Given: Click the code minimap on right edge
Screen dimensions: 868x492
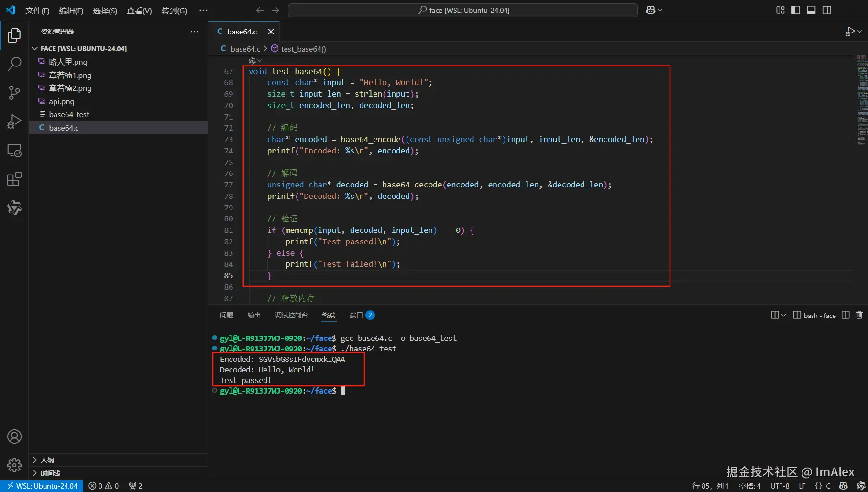Looking at the screenshot, I should coord(861,100).
